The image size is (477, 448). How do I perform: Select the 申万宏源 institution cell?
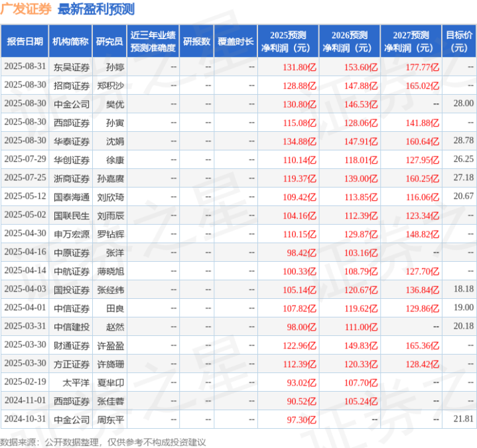coord(70,234)
